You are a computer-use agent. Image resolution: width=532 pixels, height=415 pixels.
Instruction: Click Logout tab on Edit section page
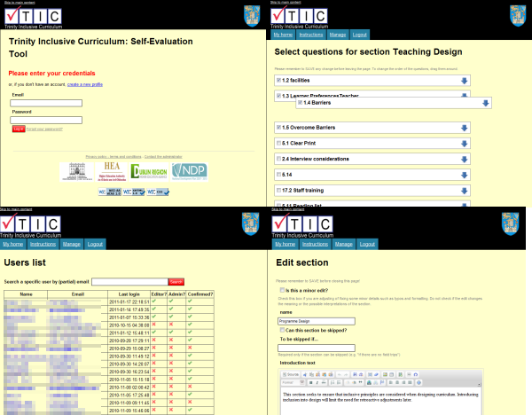coord(367,244)
